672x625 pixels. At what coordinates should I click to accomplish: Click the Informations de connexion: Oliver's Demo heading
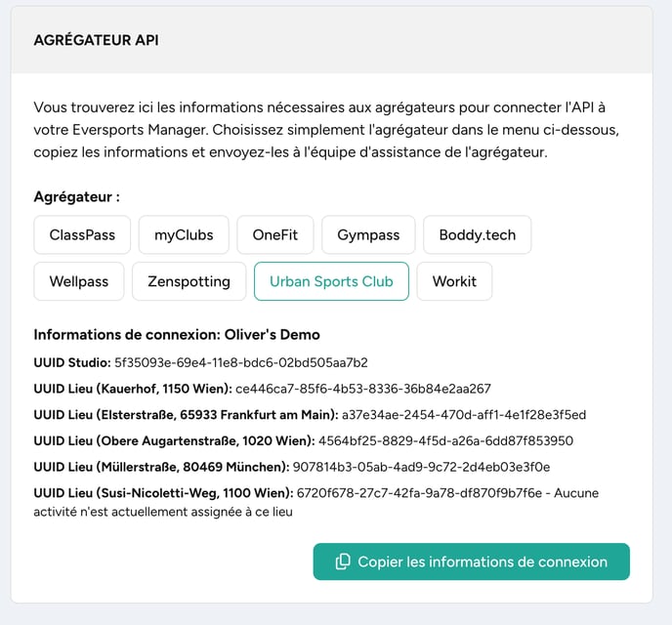[177, 335]
